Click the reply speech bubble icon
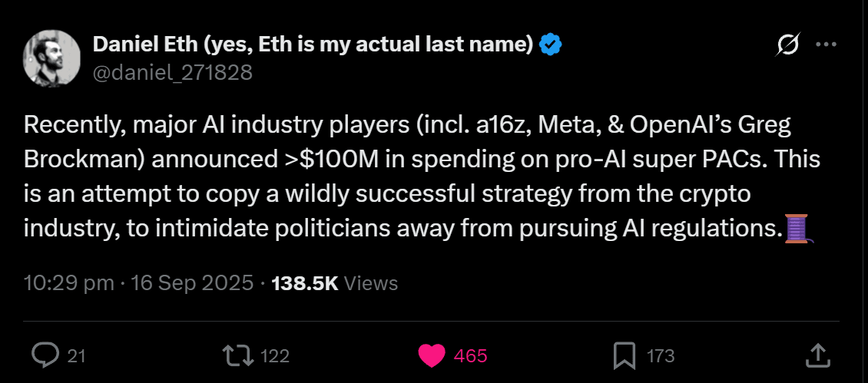The height and width of the screenshot is (383, 868). point(46,355)
